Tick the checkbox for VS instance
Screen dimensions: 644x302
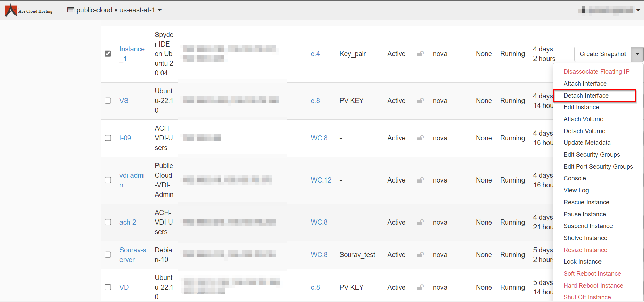tap(108, 101)
